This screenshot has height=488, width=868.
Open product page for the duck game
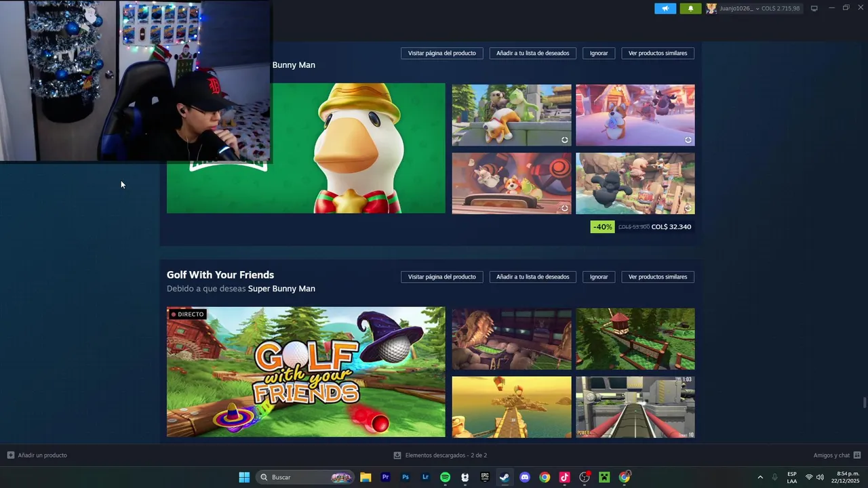(x=441, y=53)
